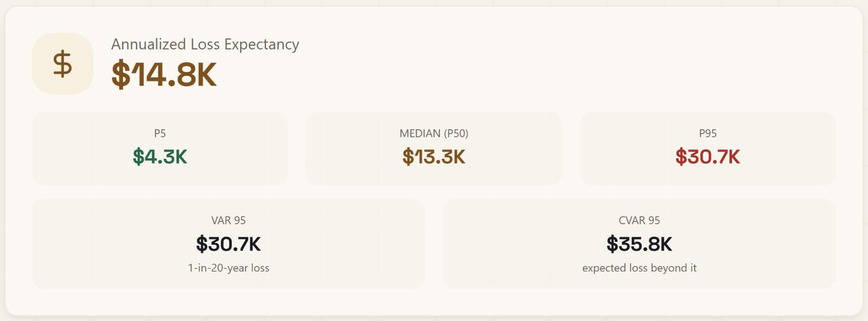Open the VAR 95 card
868x321 pixels.
(x=229, y=243)
